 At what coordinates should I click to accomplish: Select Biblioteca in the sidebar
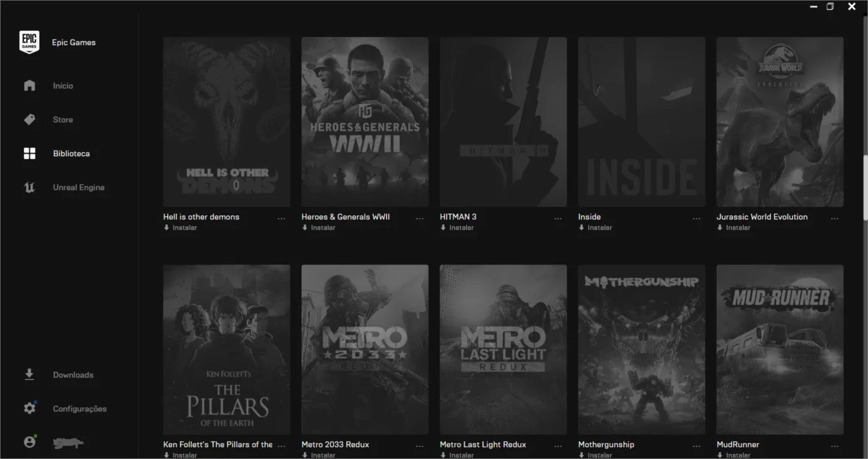[71, 154]
